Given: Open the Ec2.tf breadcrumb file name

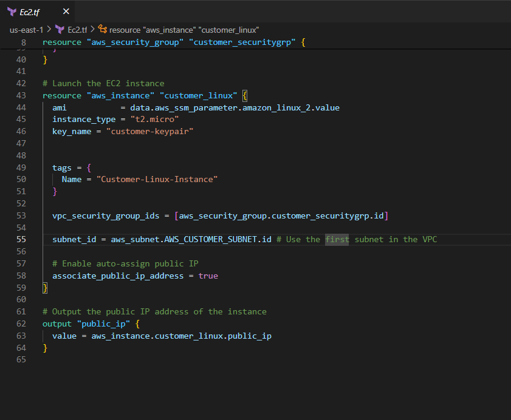Looking at the screenshot, I should [x=77, y=30].
